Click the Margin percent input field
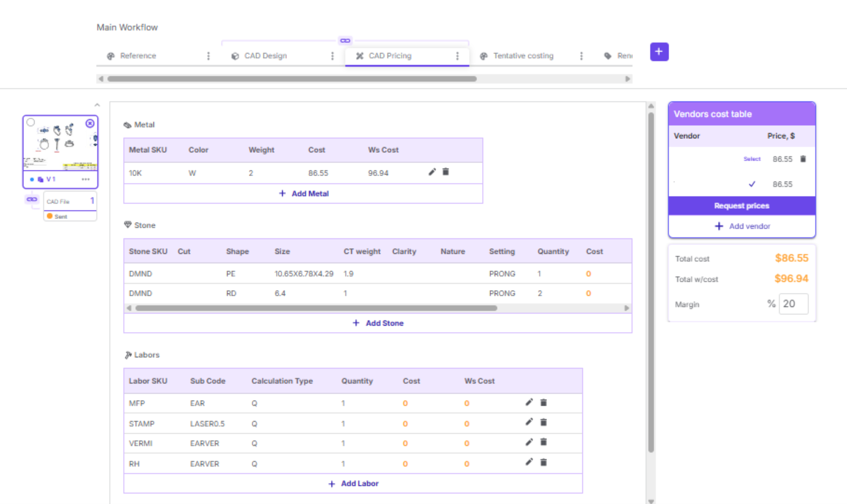Screen dimensions: 847x504 (x=793, y=304)
